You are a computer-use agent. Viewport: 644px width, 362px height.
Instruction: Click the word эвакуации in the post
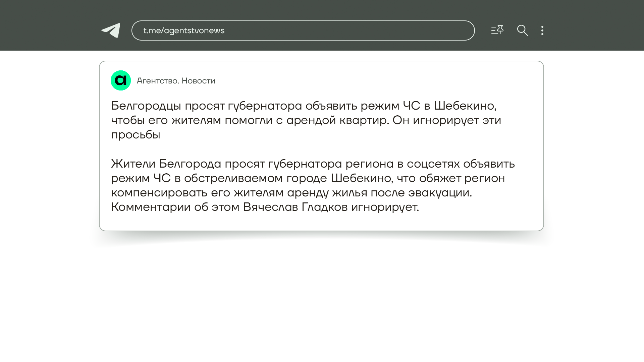click(x=439, y=193)
